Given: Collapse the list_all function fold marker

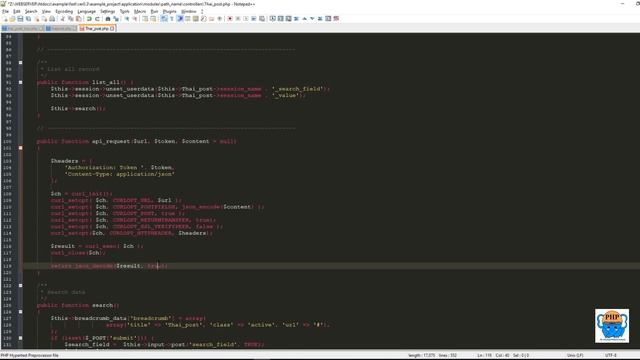Looking at the screenshot, I should (x=20, y=82).
